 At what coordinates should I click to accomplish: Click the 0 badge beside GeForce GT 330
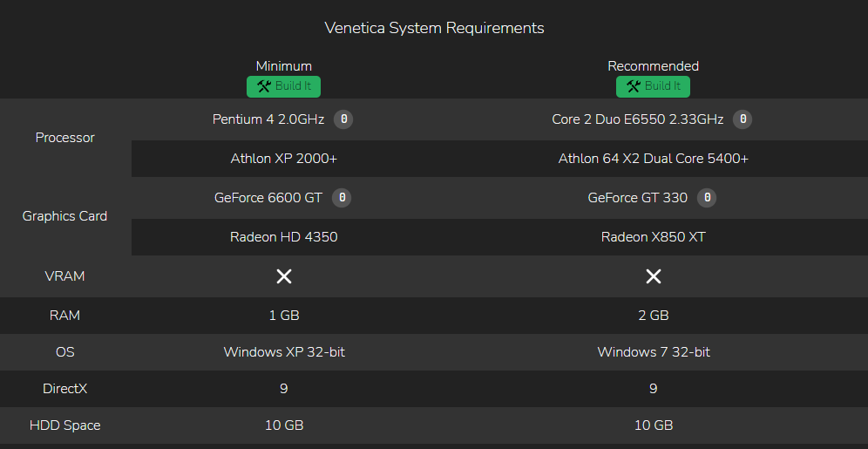pos(707,198)
